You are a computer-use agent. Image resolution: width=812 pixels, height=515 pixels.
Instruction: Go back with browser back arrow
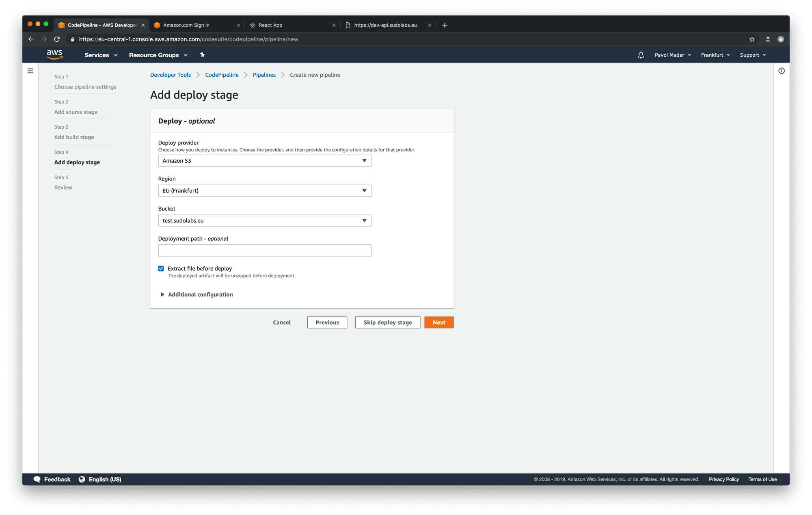[31, 39]
